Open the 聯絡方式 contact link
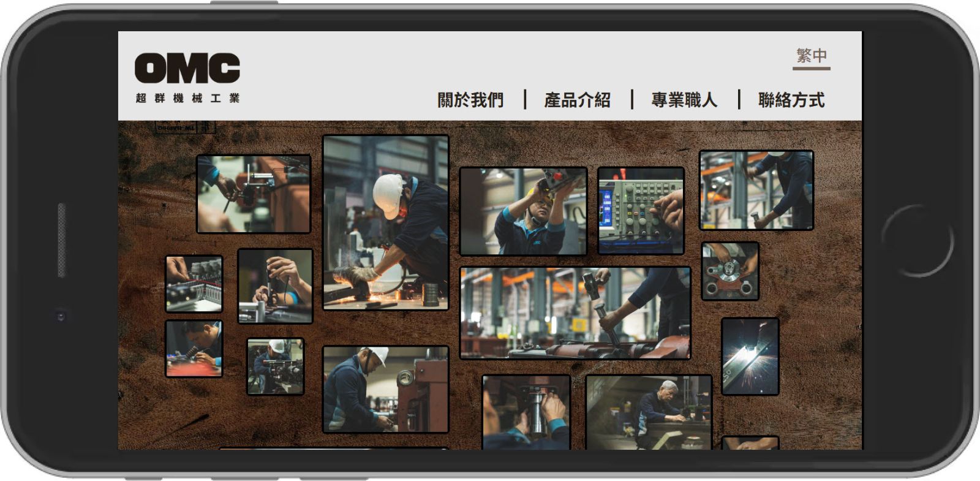980x481 pixels. click(x=791, y=100)
